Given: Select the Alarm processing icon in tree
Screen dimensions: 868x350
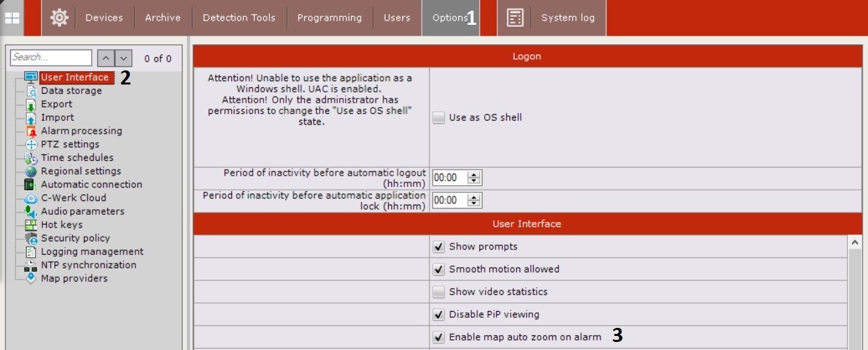Looking at the screenshot, I should click(31, 131).
